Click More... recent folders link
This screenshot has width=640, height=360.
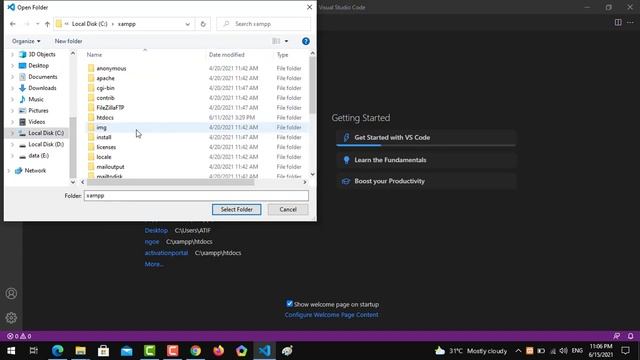154,264
